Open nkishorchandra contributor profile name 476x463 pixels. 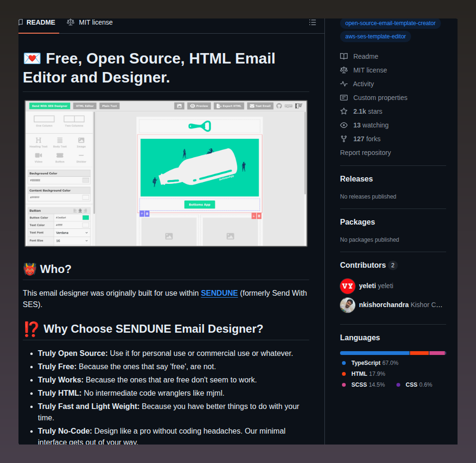point(384,305)
